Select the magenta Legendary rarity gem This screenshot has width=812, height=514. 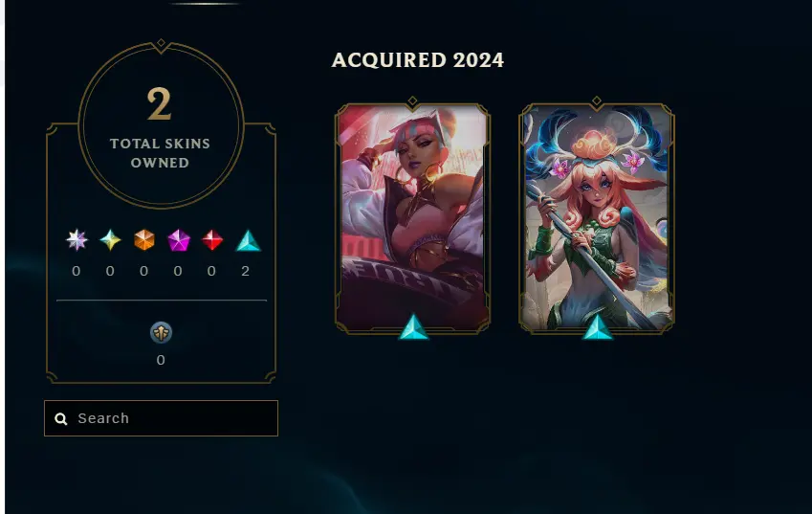click(179, 240)
